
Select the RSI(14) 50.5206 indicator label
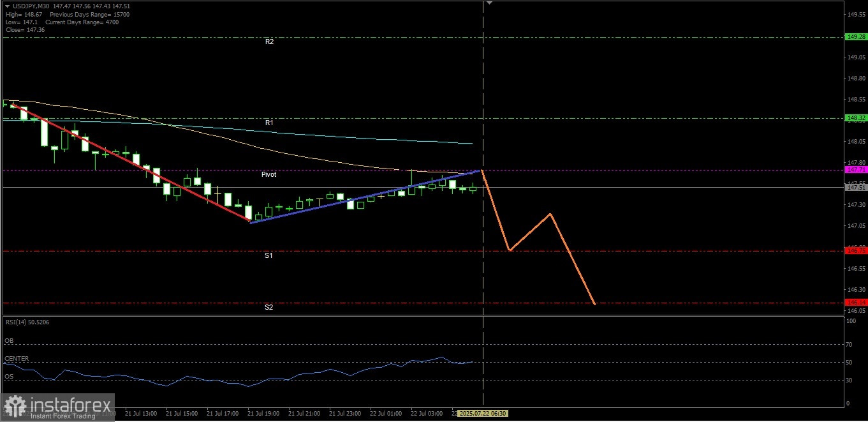27,322
